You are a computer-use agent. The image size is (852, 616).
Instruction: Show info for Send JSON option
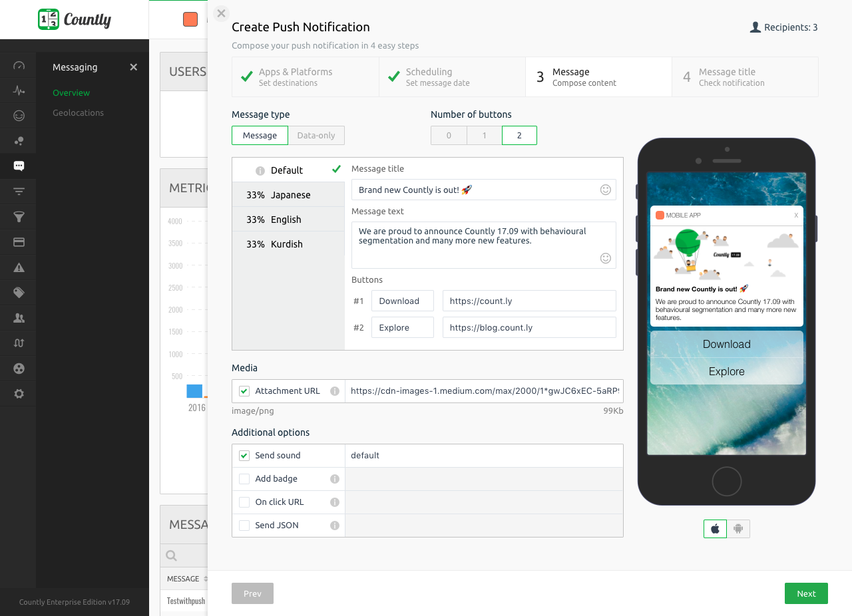(x=335, y=526)
